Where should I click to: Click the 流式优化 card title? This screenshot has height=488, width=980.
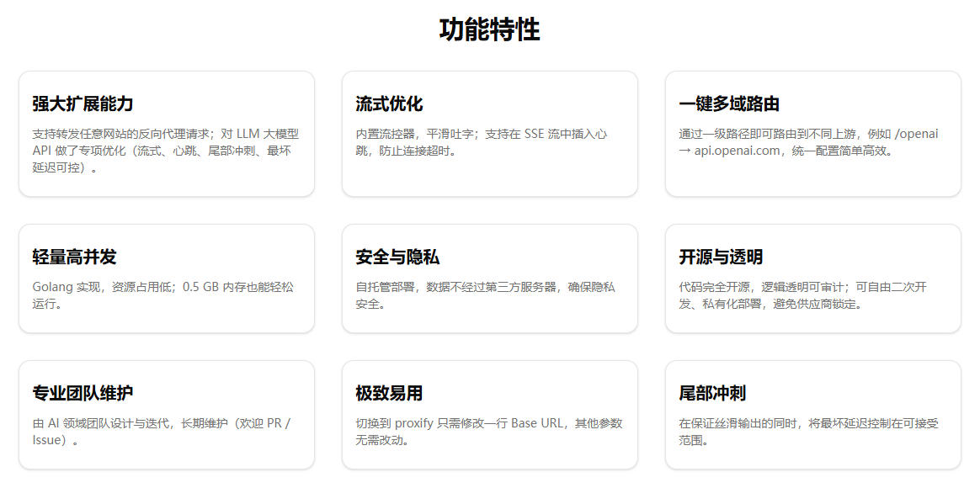[x=389, y=104]
